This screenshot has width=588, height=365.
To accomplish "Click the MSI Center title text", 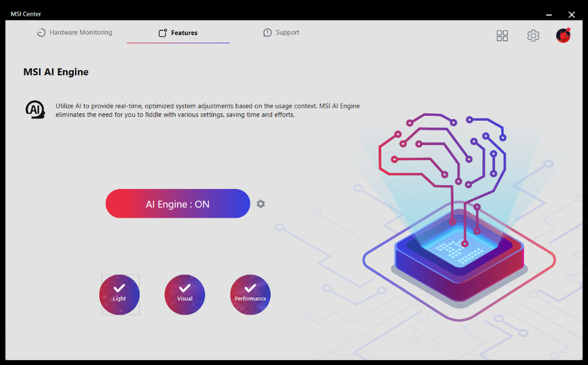I will pos(26,14).
